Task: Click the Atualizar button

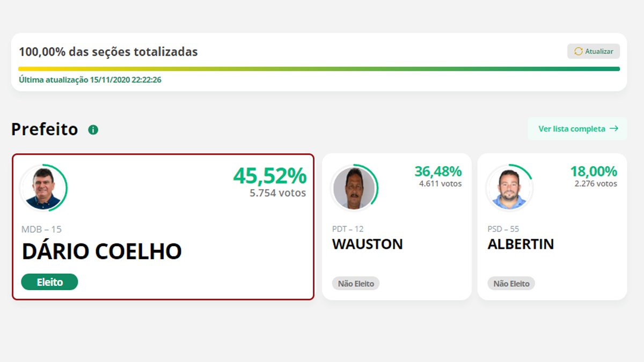Action: [x=594, y=51]
